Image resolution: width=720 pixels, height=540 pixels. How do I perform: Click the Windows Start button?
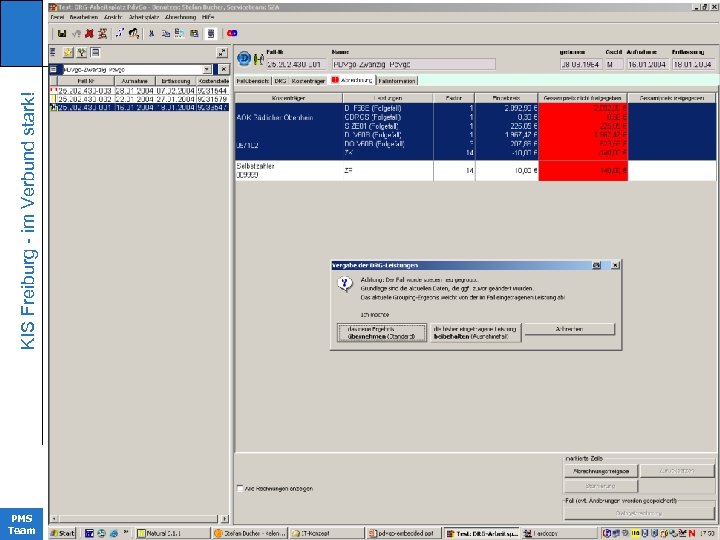point(62,533)
